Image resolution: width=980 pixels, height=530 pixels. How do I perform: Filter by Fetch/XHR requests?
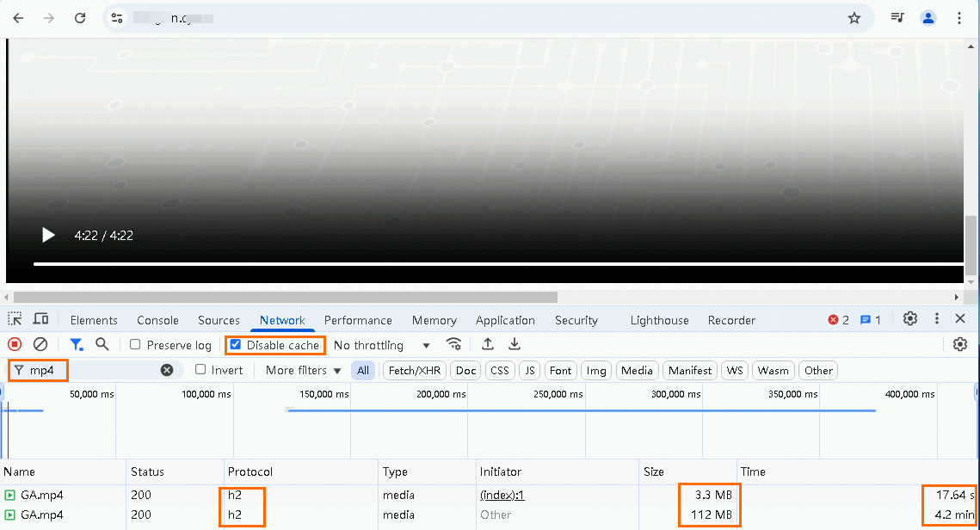[x=415, y=371]
